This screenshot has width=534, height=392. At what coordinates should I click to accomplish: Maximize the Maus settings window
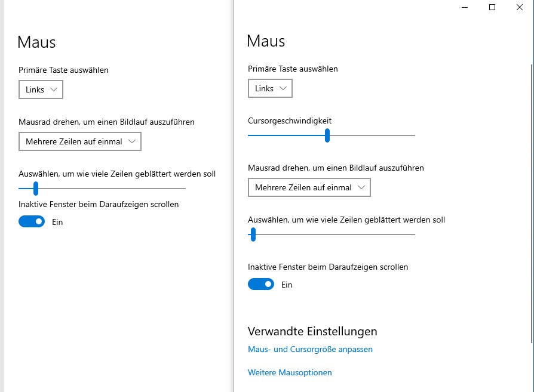coord(492,8)
